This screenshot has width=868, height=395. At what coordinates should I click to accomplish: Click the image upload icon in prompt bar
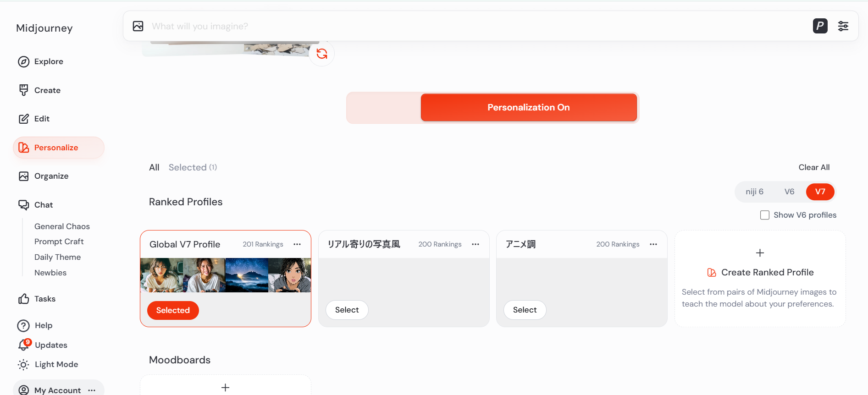tap(138, 26)
